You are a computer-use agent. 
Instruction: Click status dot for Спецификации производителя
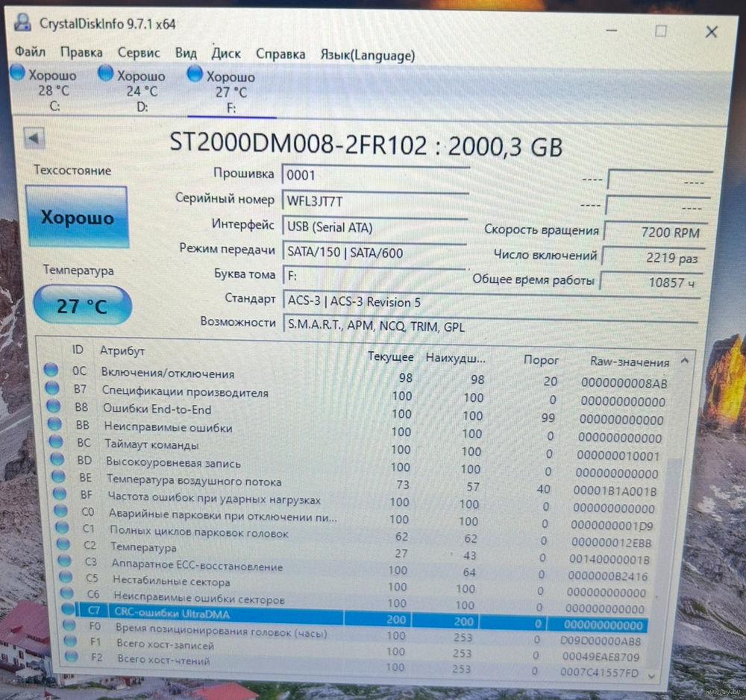52,388
